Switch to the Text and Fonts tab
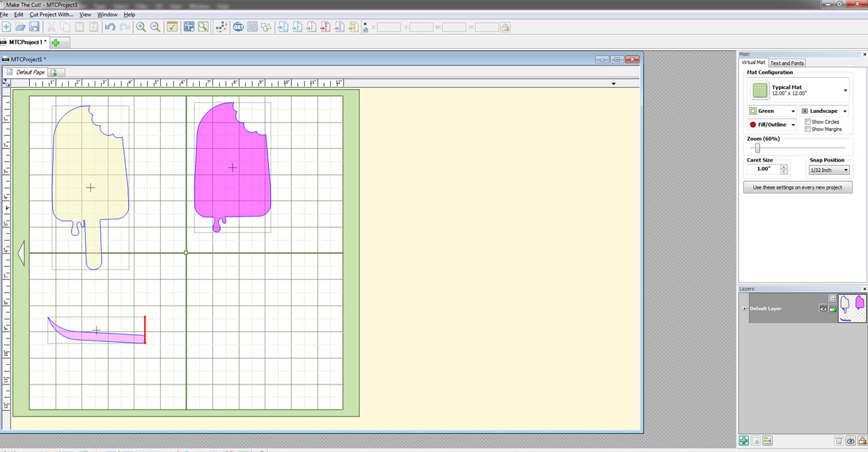 pos(786,63)
